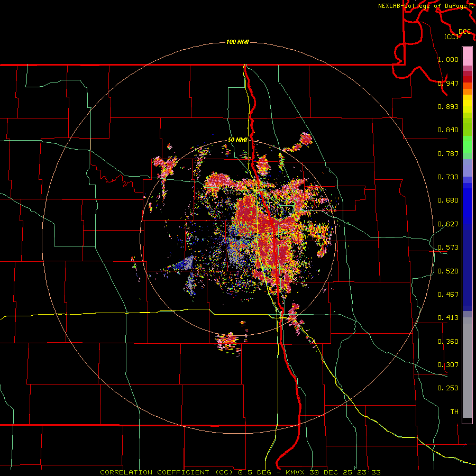Click the 0.5 DEG elevation text

tap(255, 472)
